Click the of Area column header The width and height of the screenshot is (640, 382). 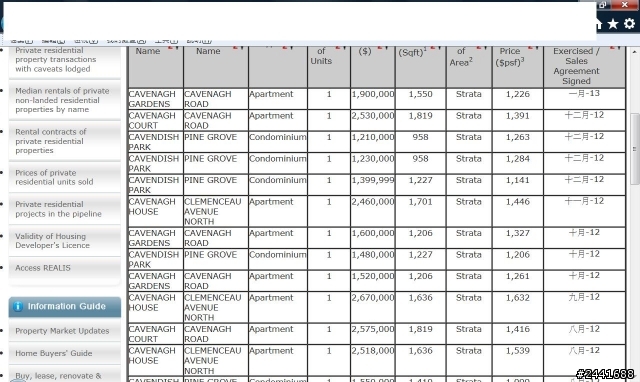469,66
